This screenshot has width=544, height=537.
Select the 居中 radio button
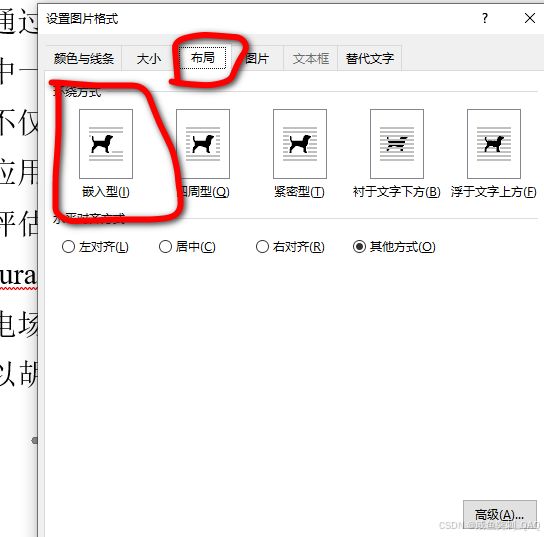pos(165,247)
